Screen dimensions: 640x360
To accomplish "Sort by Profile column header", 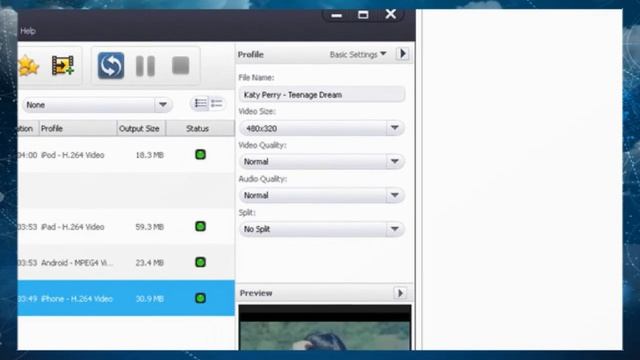I will point(78,129).
